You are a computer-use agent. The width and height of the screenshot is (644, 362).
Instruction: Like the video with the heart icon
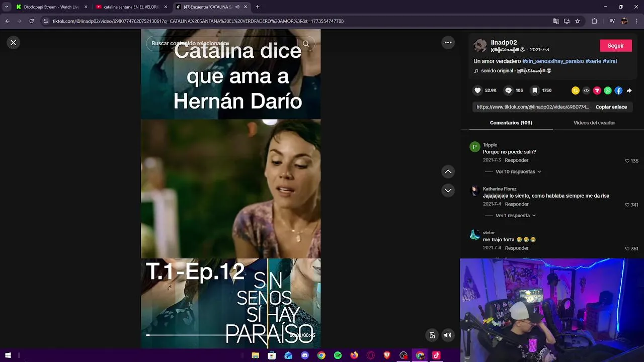(x=477, y=90)
